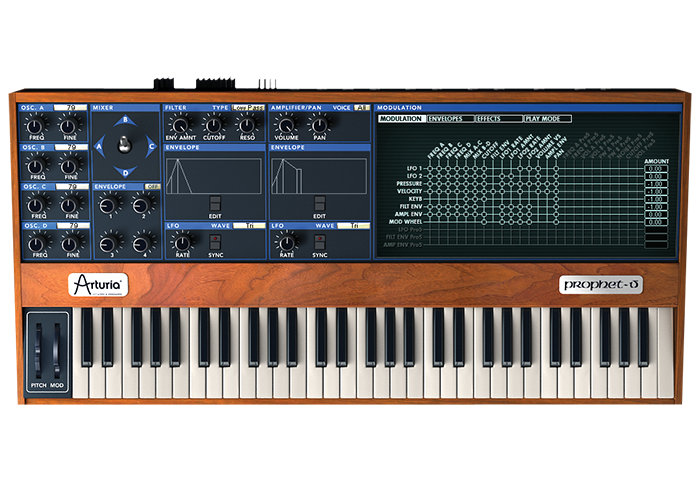Click OSC. A FINE knob
This screenshot has width=700, height=484.
(68, 125)
